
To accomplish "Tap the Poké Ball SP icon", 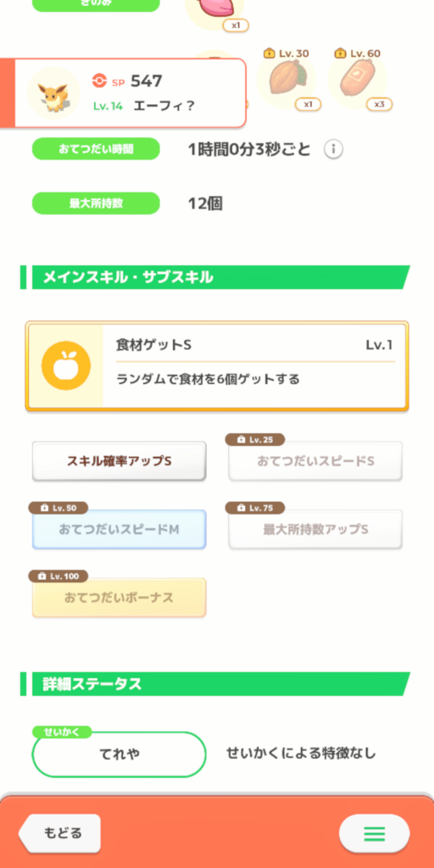I will (x=98, y=81).
